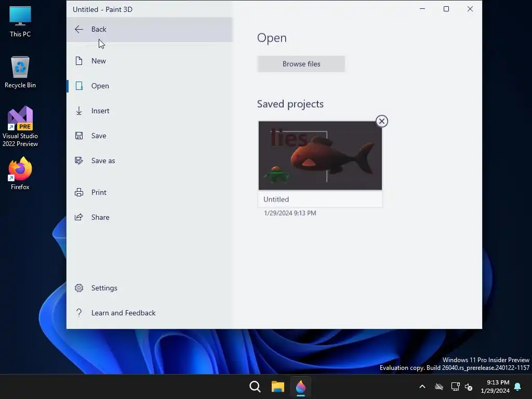Image resolution: width=532 pixels, height=399 pixels.
Task: Remove the Untitled saved project with X
Action: 382,121
